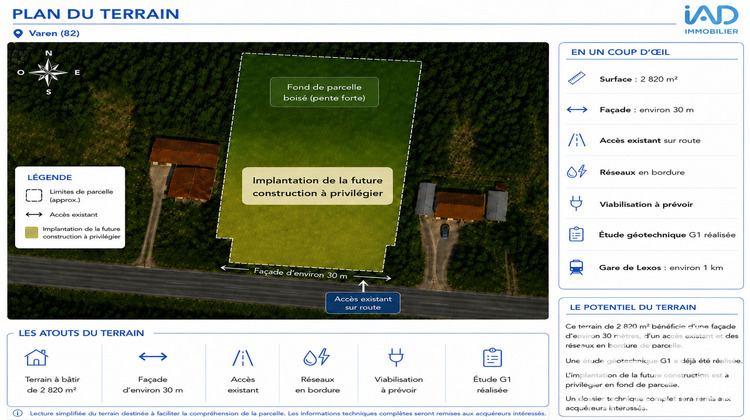Click the paragraph starting Un dossier technique complet
This screenshot has width=750, height=420.
(x=648, y=403)
